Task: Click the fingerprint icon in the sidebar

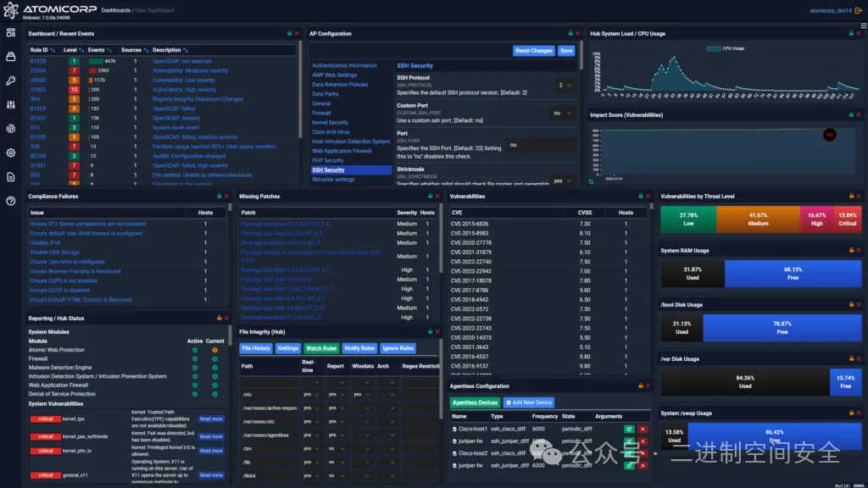Action: pos(10,129)
